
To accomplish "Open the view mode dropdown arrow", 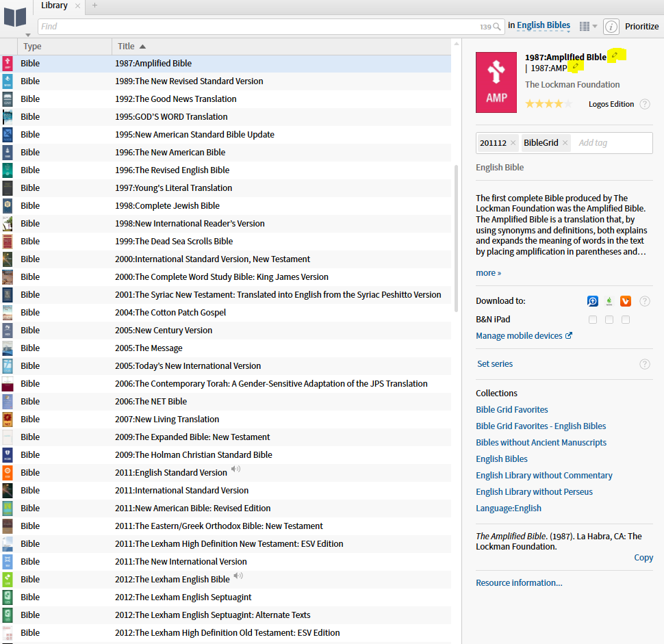I will tap(595, 26).
